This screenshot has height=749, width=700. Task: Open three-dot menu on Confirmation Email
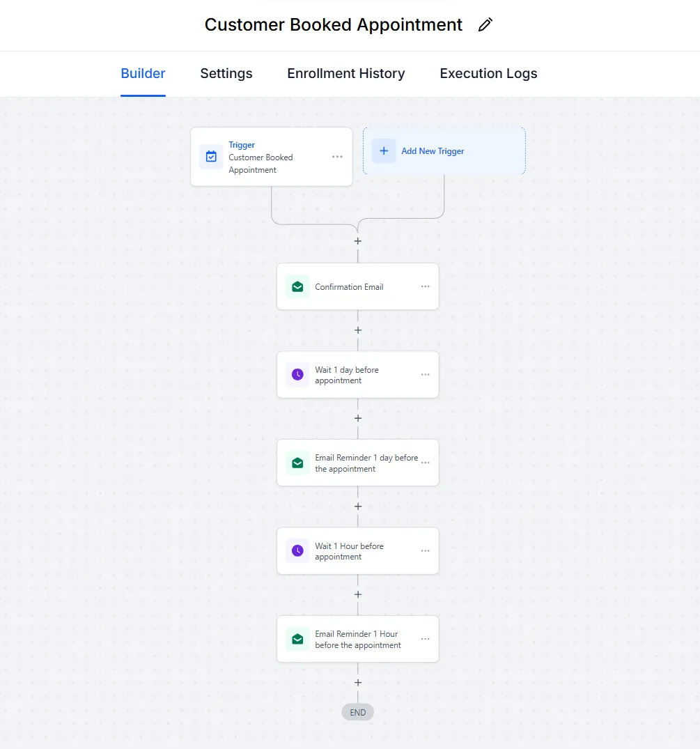click(x=425, y=286)
